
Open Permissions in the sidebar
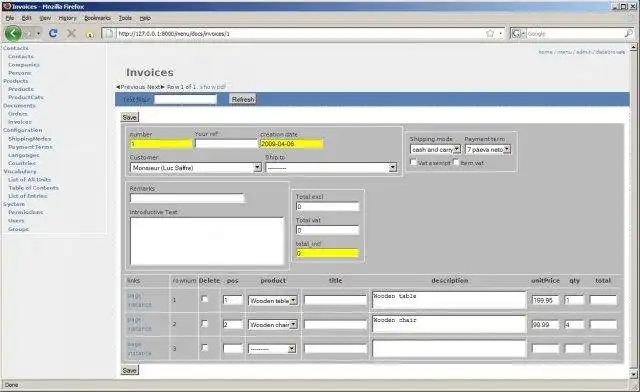[25, 212]
